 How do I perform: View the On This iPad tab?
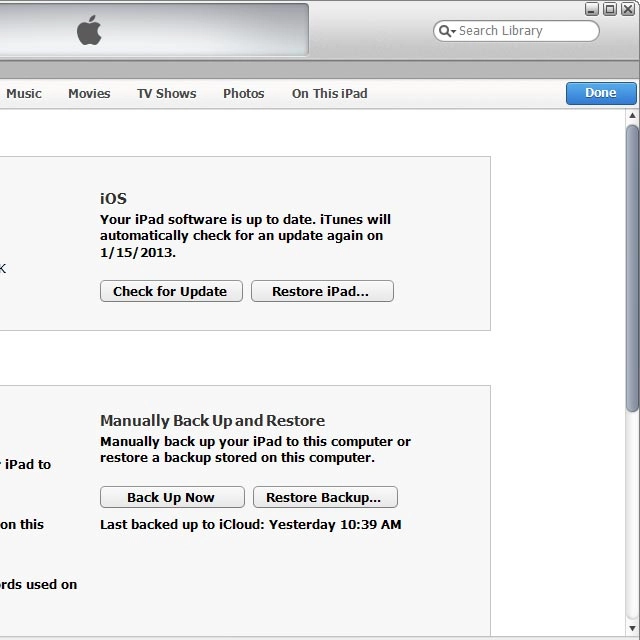[329, 93]
